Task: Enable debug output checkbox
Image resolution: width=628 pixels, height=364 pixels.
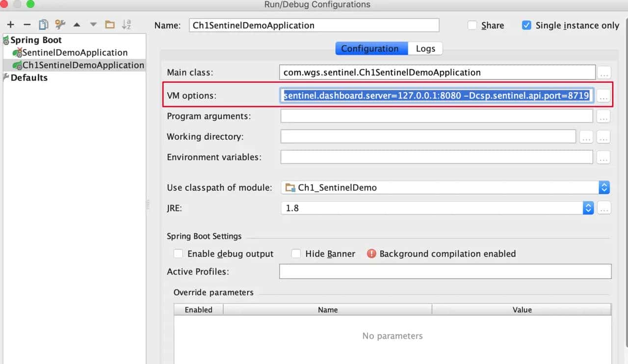Action: [178, 254]
